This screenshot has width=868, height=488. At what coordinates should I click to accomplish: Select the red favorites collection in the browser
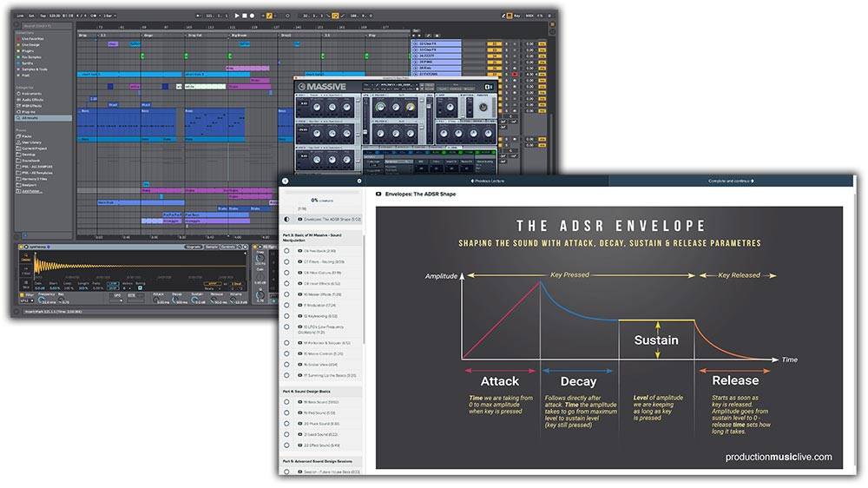point(30,39)
